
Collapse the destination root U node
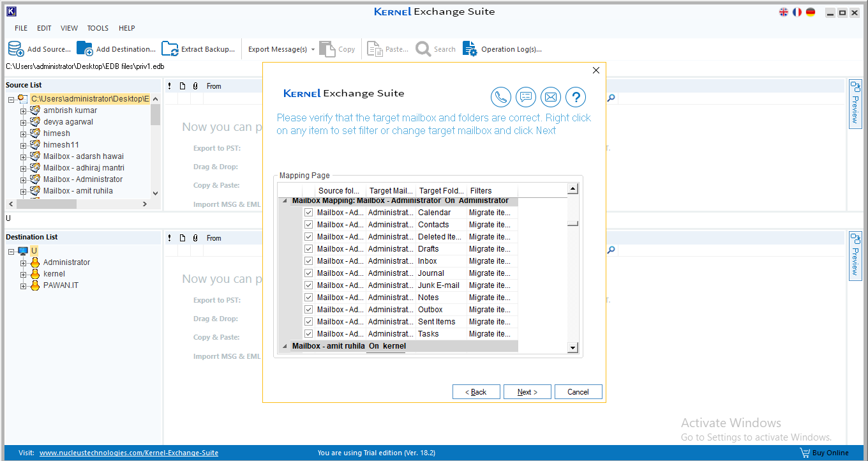[11, 252]
